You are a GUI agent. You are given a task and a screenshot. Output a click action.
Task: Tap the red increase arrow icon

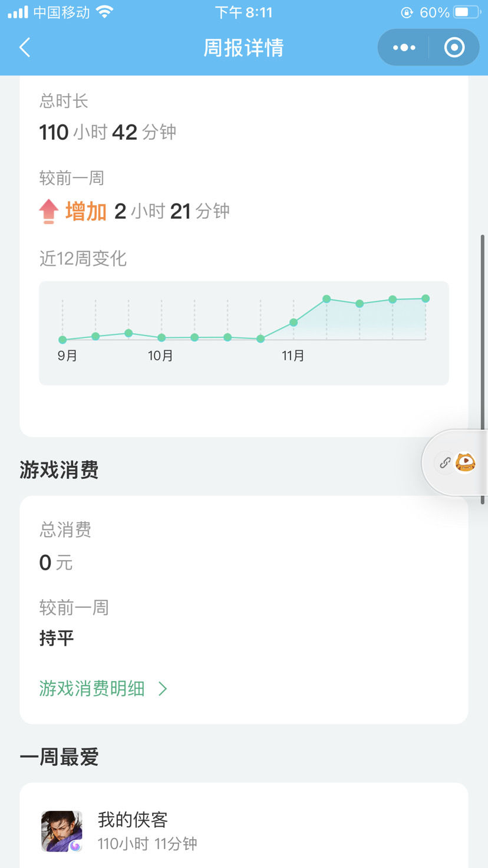(49, 211)
